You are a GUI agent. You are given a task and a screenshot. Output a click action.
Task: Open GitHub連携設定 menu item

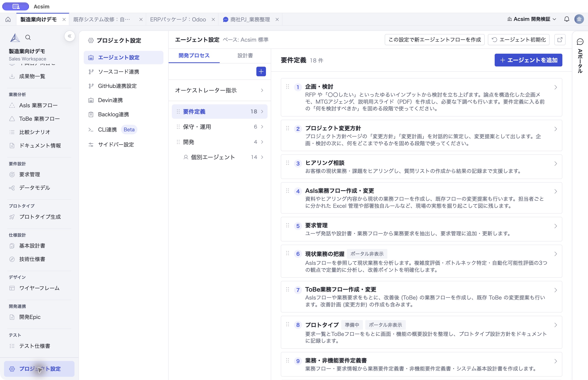point(123,86)
